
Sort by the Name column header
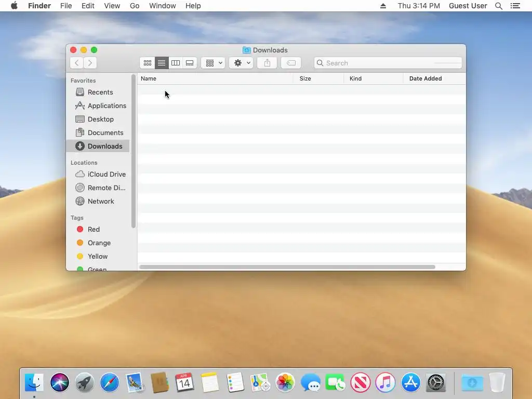215,78
